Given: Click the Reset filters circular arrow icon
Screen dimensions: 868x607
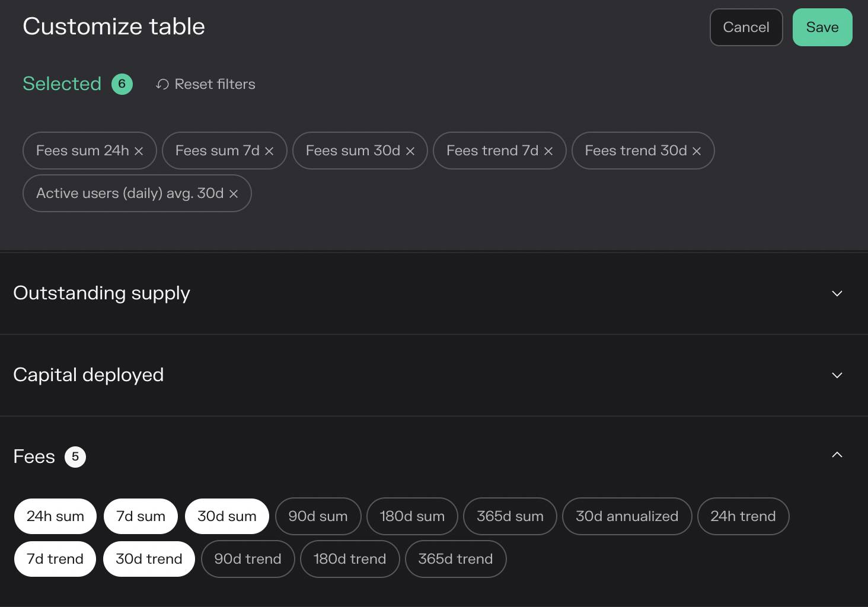Looking at the screenshot, I should point(162,84).
